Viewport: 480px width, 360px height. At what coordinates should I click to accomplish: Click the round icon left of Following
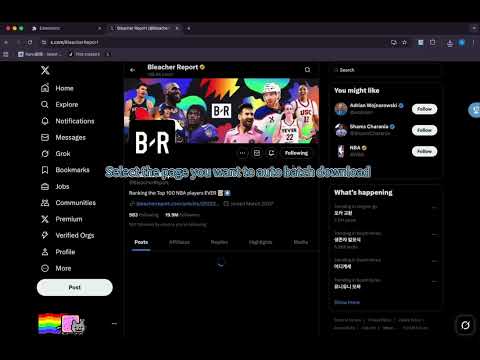(271, 153)
